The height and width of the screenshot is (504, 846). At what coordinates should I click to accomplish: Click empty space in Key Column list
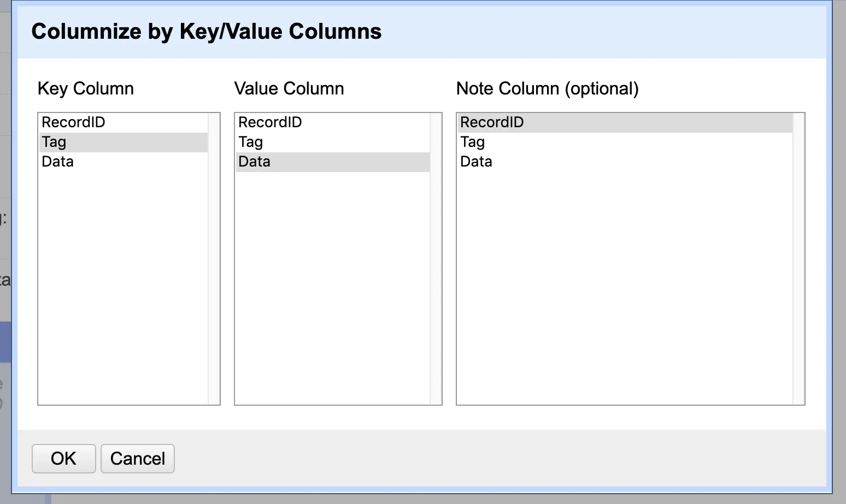coord(123,284)
